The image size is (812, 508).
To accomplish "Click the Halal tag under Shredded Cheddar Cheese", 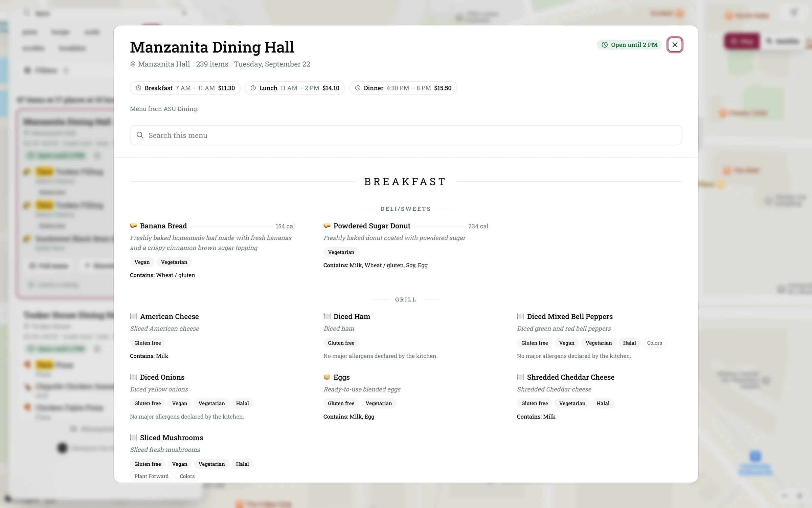I will click(x=603, y=403).
